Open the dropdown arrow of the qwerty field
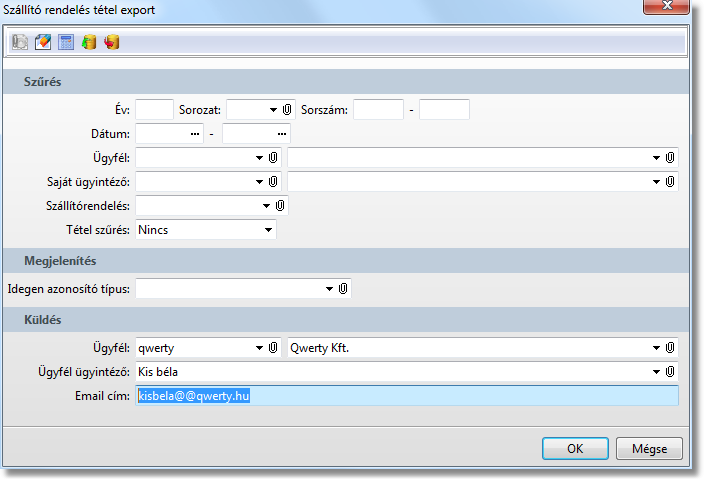The height and width of the screenshot is (481, 704). 259,348
